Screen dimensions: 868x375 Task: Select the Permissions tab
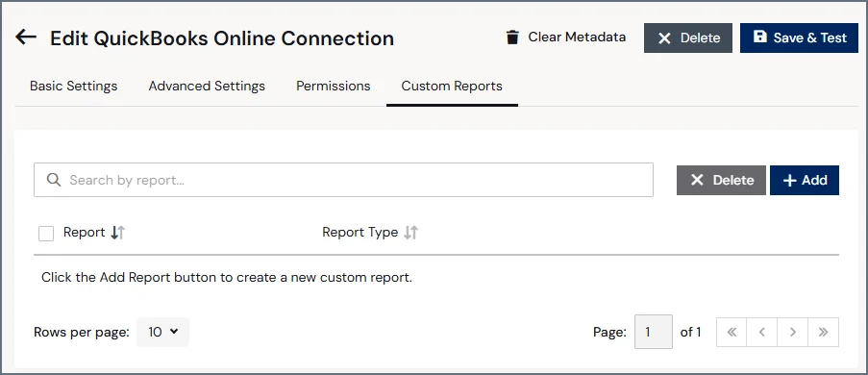[334, 86]
